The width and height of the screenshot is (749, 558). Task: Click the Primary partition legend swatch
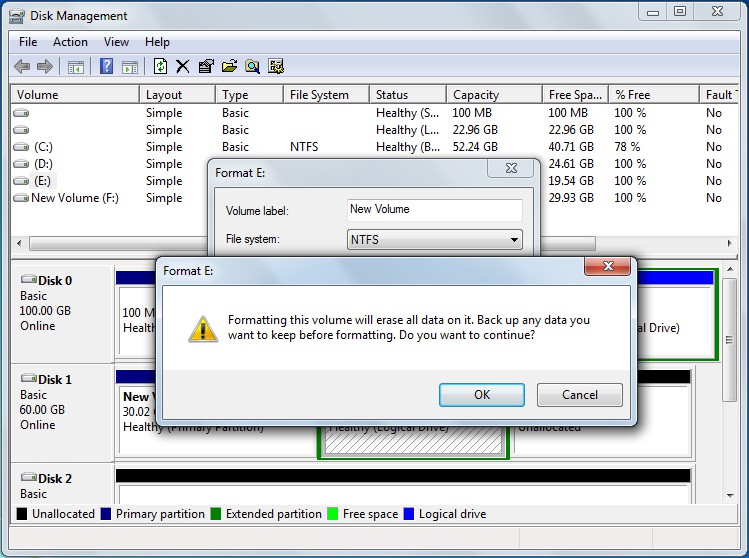click(106, 514)
